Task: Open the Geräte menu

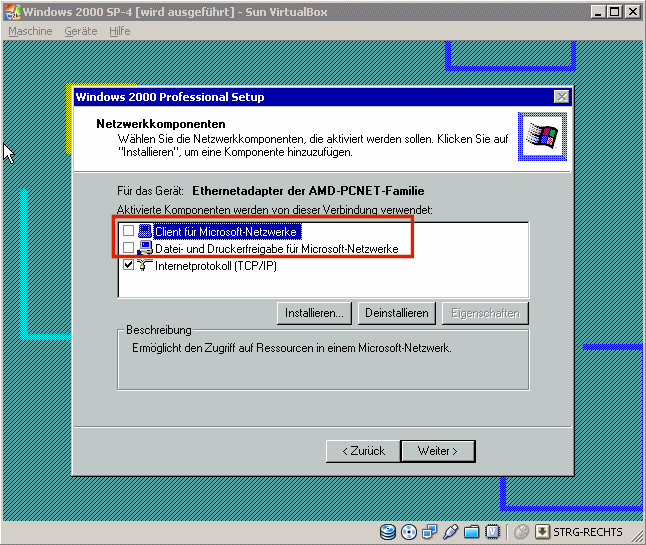Action: click(81, 31)
